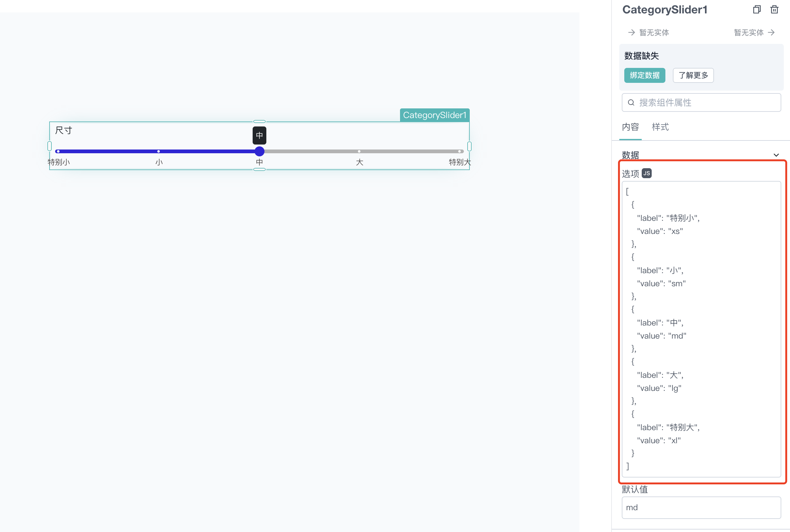Click the CategorySlider1 title in property pane
Viewport: 790px width, 532px height.
click(x=664, y=9)
